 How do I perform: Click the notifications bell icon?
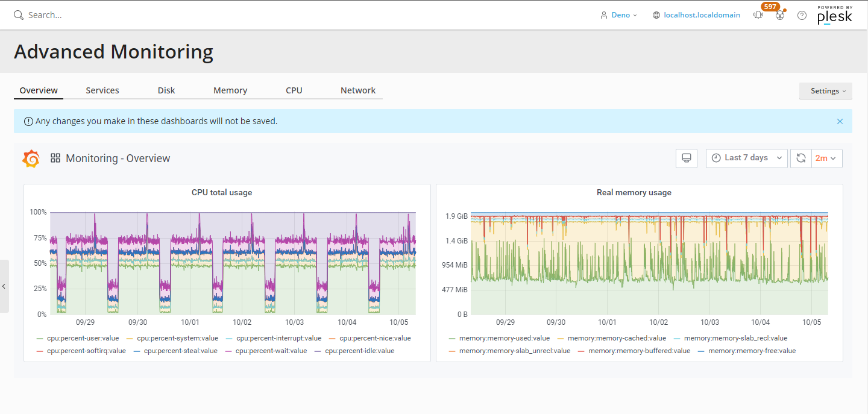[758, 15]
